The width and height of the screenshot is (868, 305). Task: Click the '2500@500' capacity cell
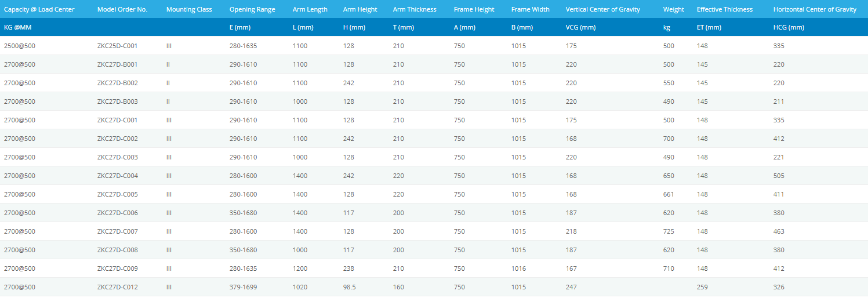coord(20,46)
